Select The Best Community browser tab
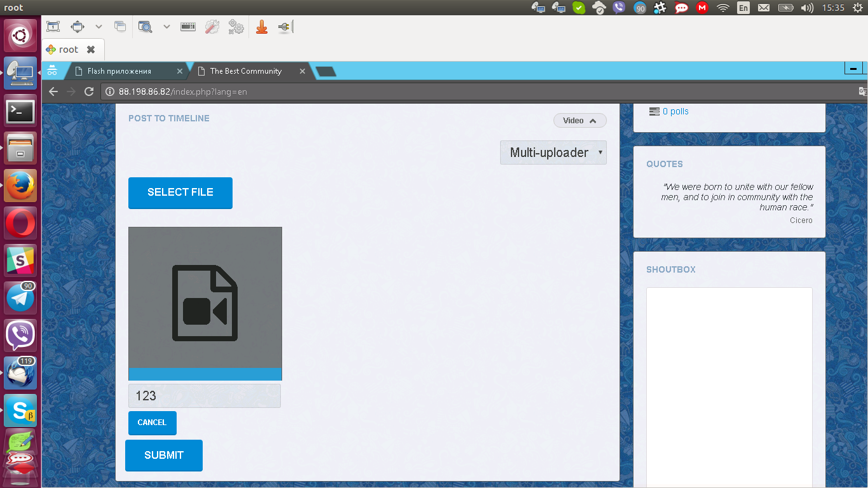The height and width of the screenshot is (488, 868). coord(245,71)
